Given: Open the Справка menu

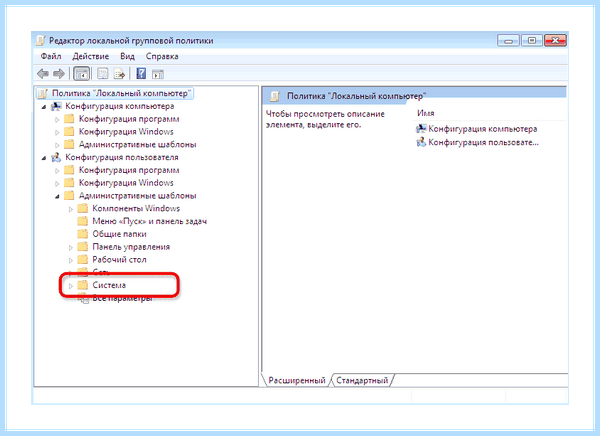Looking at the screenshot, I should 162,56.
